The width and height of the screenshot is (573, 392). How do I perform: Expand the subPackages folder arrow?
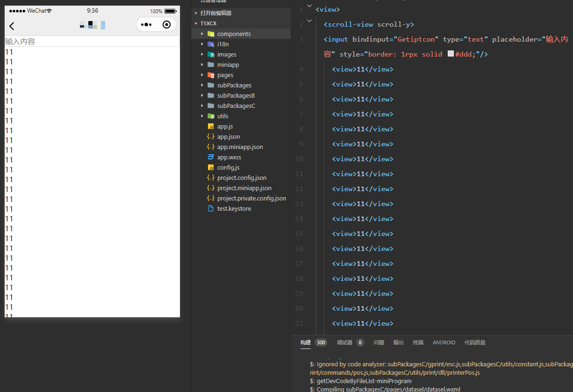[x=202, y=85]
